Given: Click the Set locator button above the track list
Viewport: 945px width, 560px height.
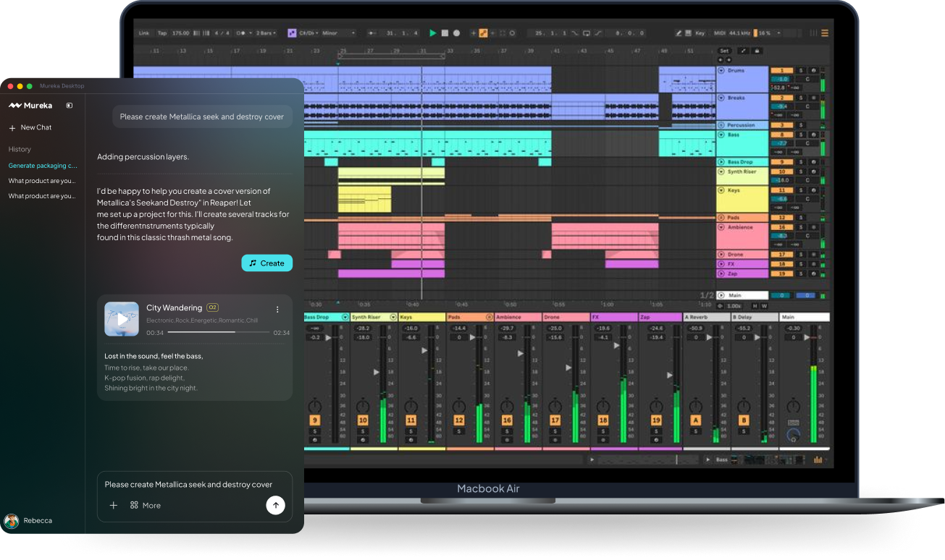Looking at the screenshot, I should (724, 51).
